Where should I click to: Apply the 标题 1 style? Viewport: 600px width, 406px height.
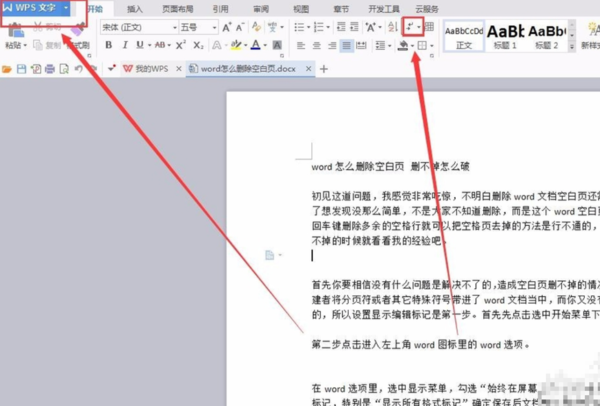[505, 37]
